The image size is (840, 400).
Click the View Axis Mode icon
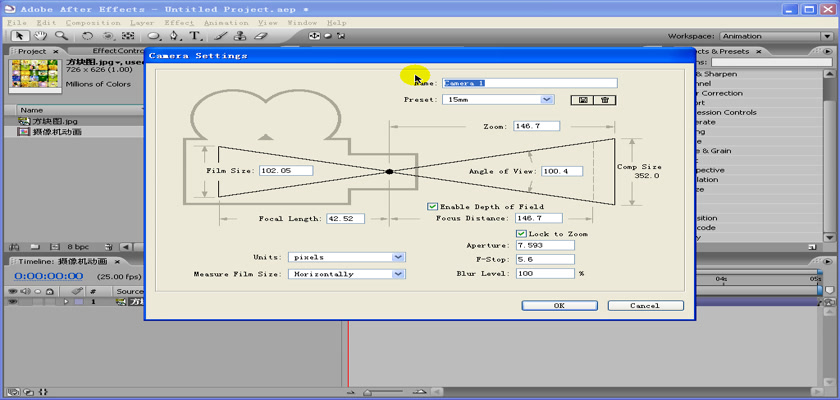[340, 36]
